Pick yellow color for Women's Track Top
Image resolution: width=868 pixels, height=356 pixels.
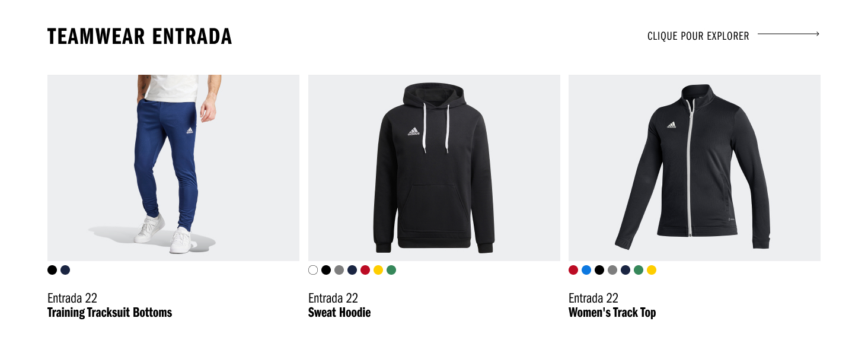tap(652, 270)
